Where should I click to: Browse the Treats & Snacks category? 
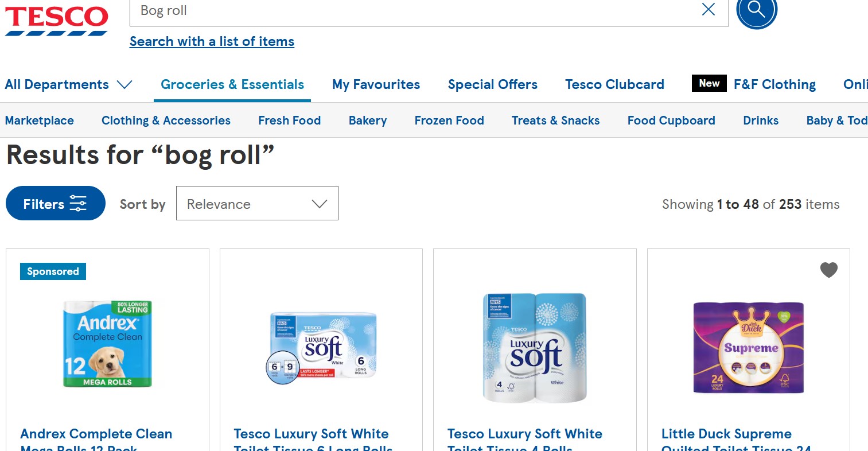click(555, 120)
